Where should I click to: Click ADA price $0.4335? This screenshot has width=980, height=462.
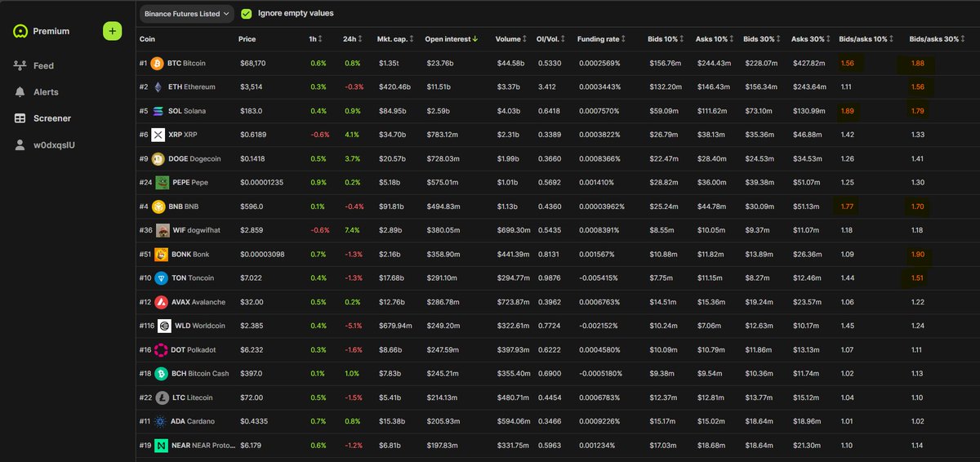[x=253, y=421]
